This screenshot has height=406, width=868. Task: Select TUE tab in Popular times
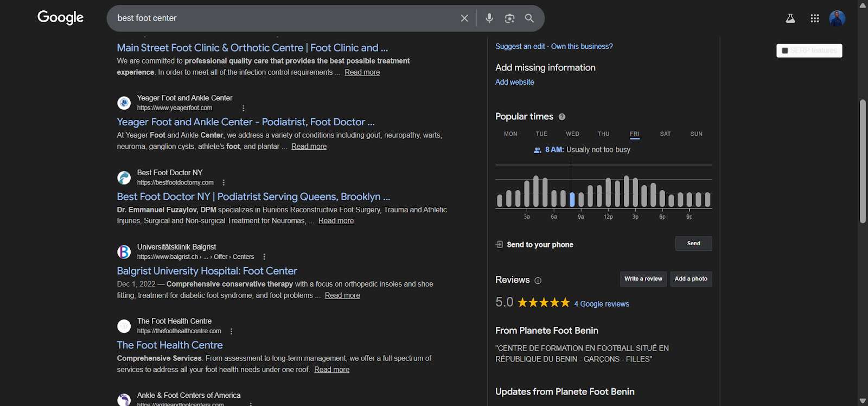541,134
